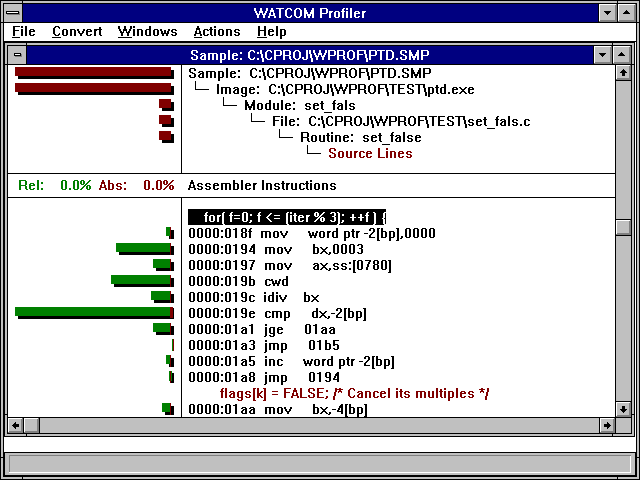
Task: Open the Convert menu
Action: tap(77, 32)
